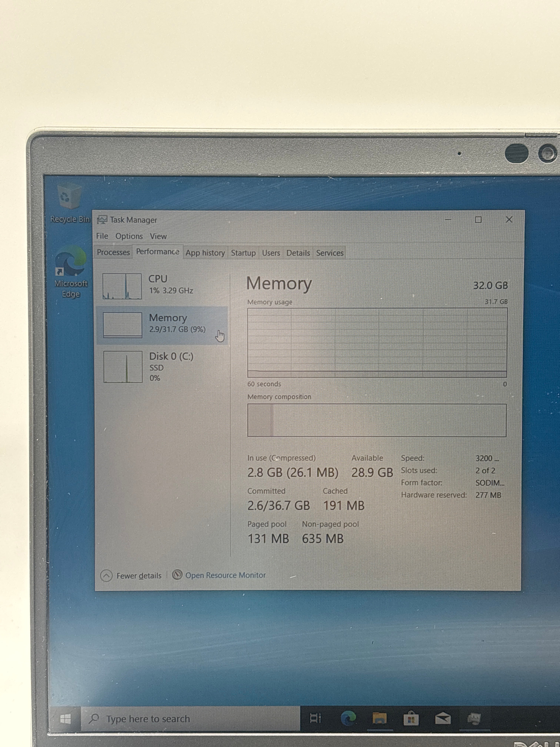Viewport: 560px width, 747px height.
Task: Click the 635 MB non-paged pool value
Action: click(x=323, y=539)
